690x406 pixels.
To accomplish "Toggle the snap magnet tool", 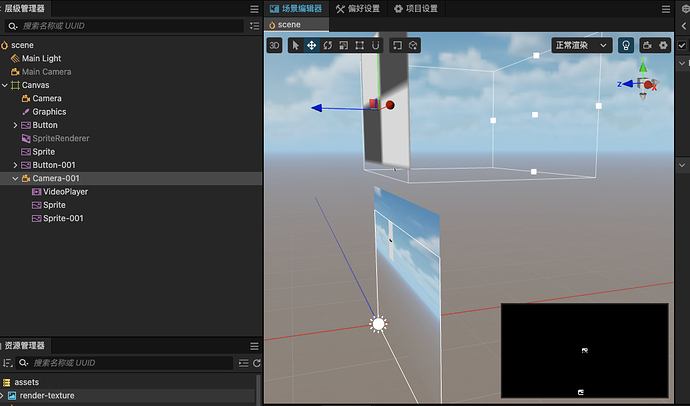I will pyautogui.click(x=375, y=45).
